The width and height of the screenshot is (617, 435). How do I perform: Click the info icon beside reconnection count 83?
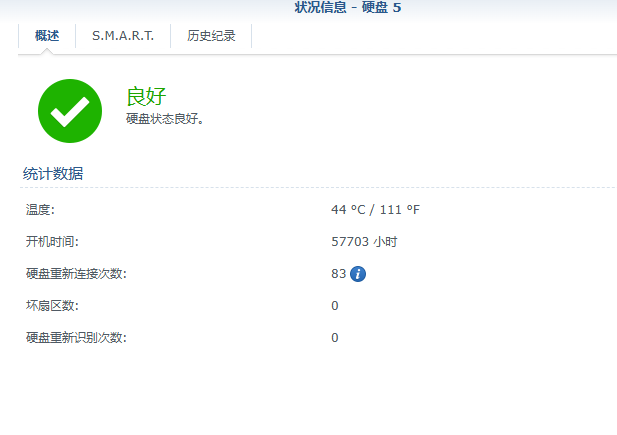click(358, 274)
